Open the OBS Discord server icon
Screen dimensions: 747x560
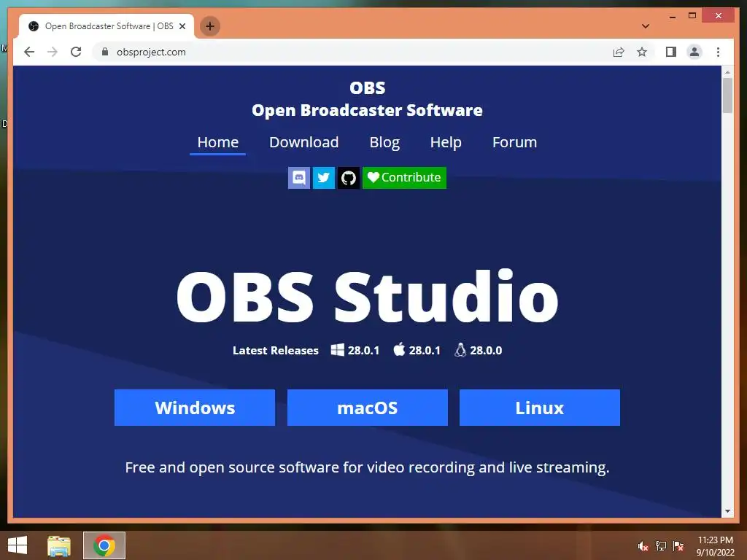[298, 178]
